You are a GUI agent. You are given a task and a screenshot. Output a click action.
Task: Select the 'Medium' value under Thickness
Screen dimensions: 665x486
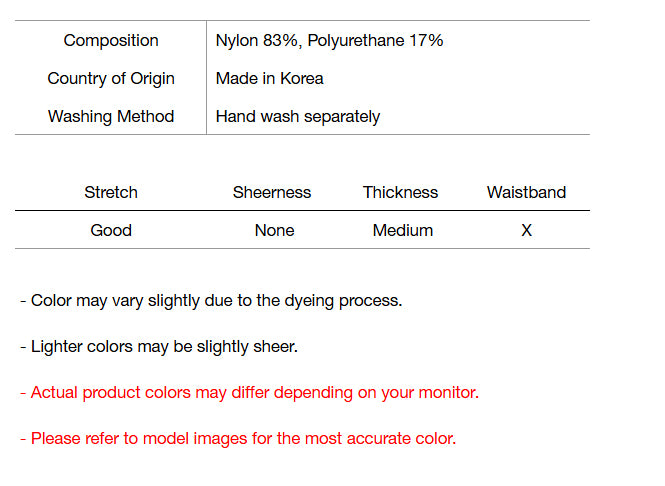point(403,231)
